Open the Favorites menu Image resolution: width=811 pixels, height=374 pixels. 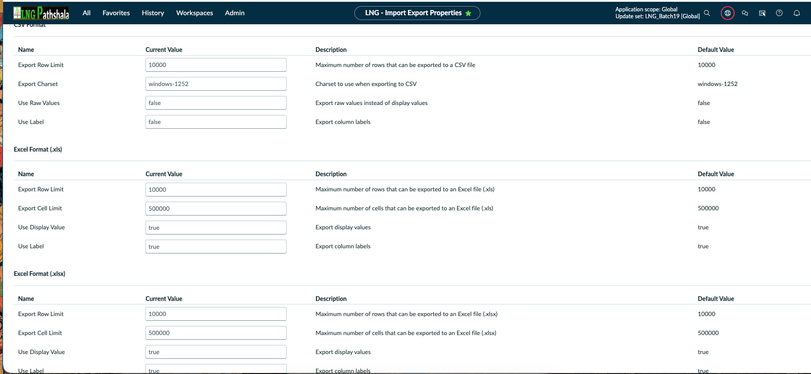coord(116,13)
